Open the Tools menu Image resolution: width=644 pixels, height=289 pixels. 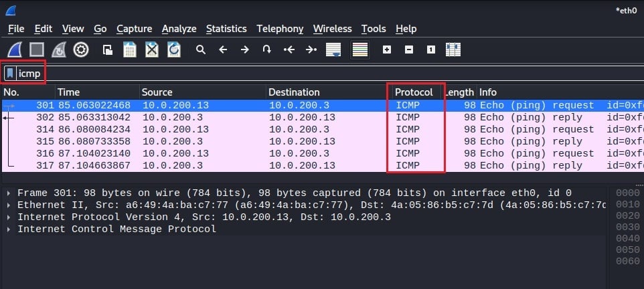(374, 29)
